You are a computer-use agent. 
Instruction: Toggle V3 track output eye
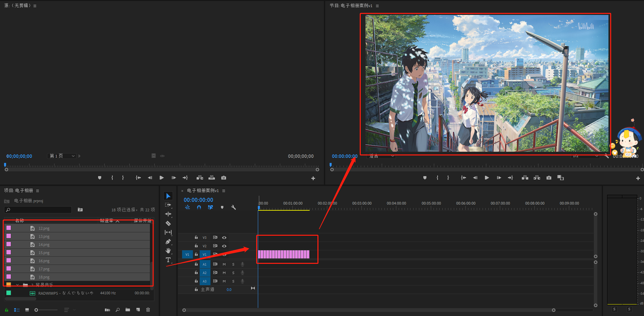click(x=224, y=237)
